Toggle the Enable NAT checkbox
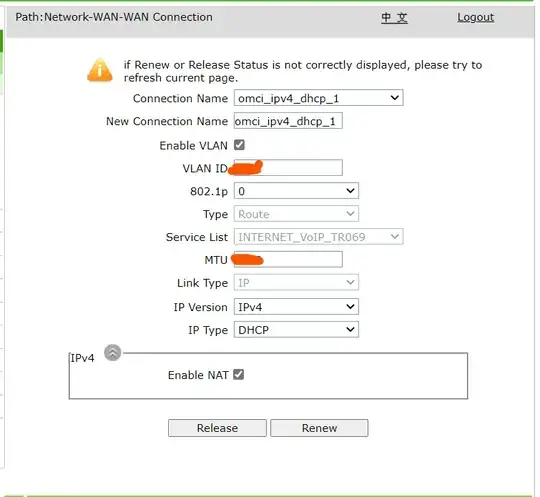The height and width of the screenshot is (497, 540). (238, 374)
